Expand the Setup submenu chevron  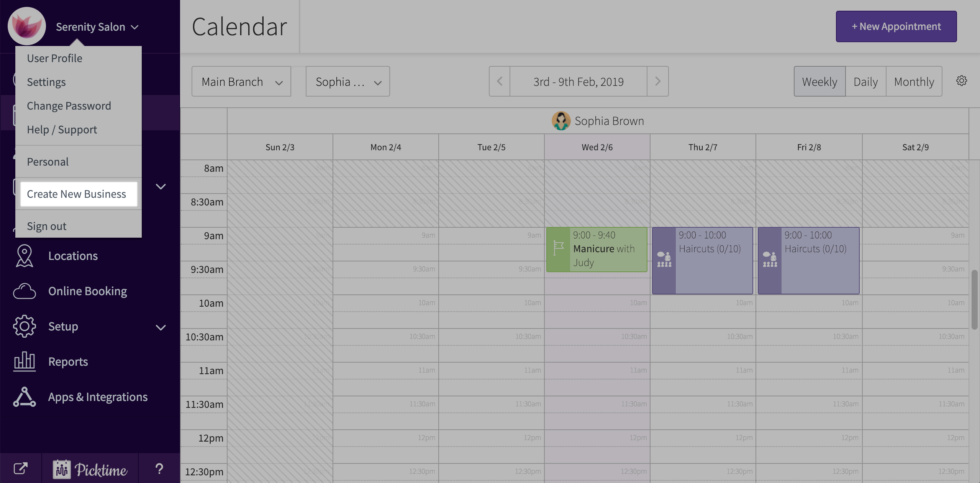click(161, 327)
